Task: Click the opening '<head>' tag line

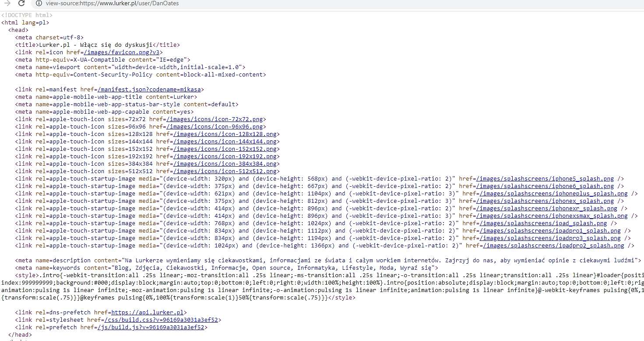Action: (18, 30)
